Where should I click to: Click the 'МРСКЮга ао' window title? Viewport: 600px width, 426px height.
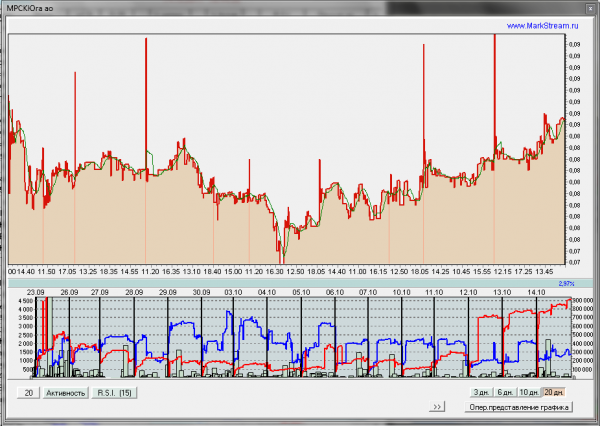[x=30, y=8]
